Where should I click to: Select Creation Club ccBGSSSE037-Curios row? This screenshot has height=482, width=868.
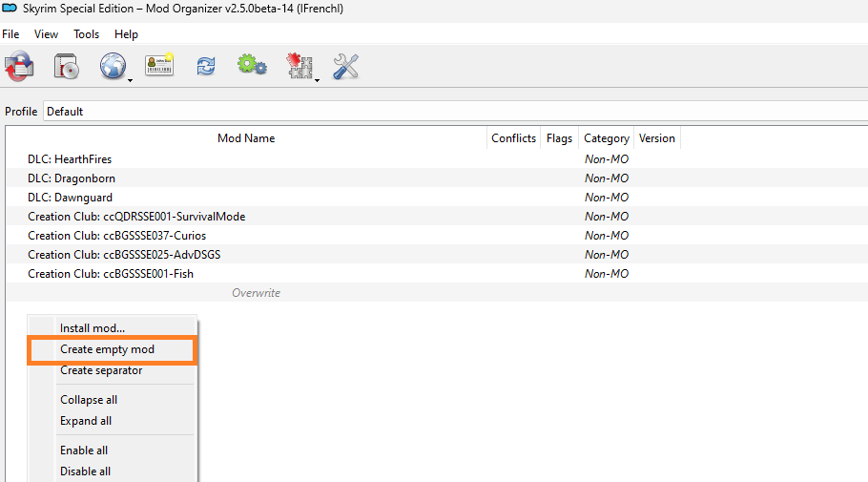tap(437, 236)
